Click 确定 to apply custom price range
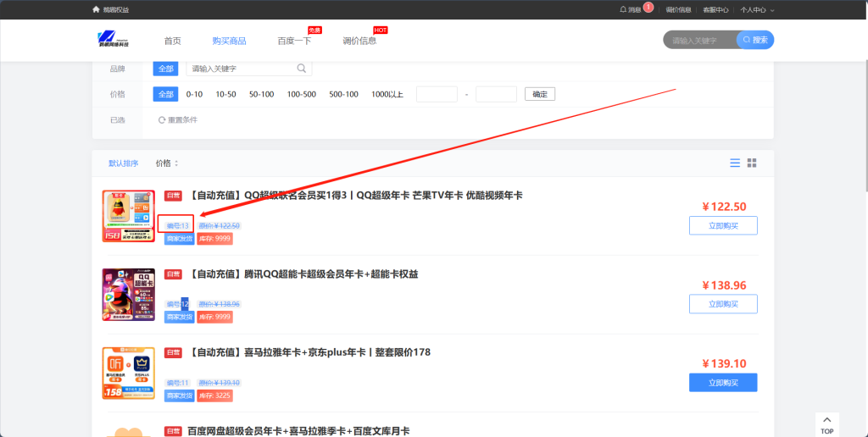 tap(539, 94)
